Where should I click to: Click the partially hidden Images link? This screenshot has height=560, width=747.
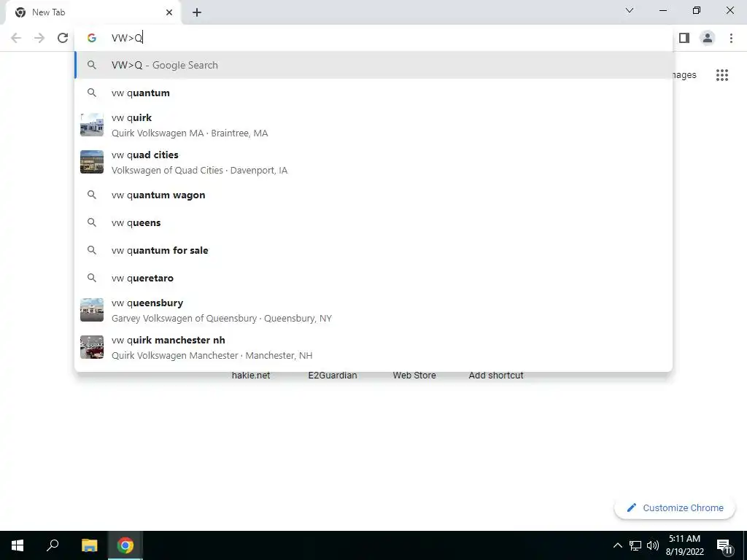(x=684, y=75)
